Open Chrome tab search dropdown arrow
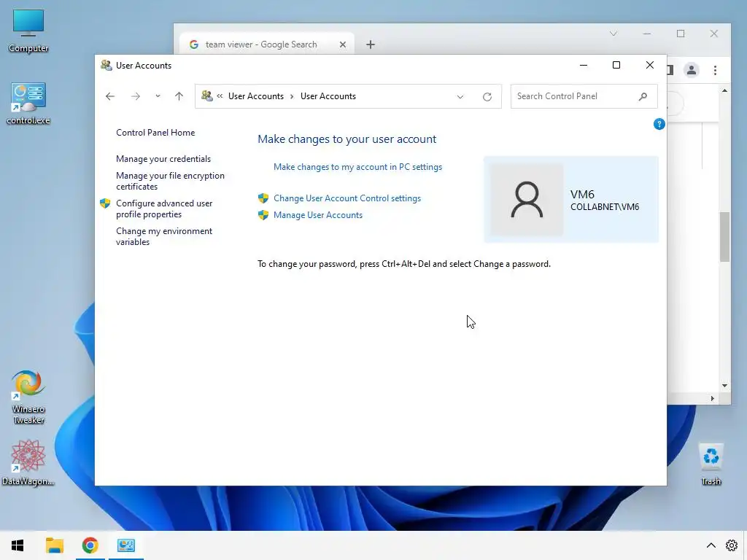The width and height of the screenshot is (747, 560). point(613,34)
